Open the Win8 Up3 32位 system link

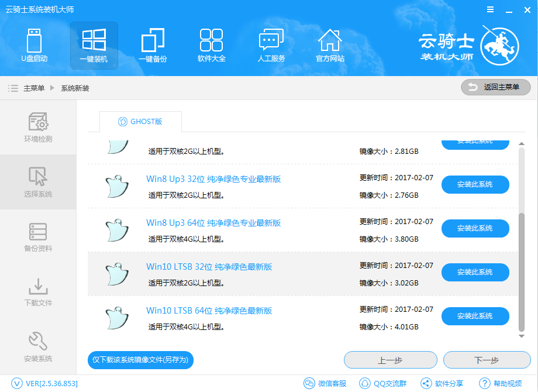tap(213, 178)
